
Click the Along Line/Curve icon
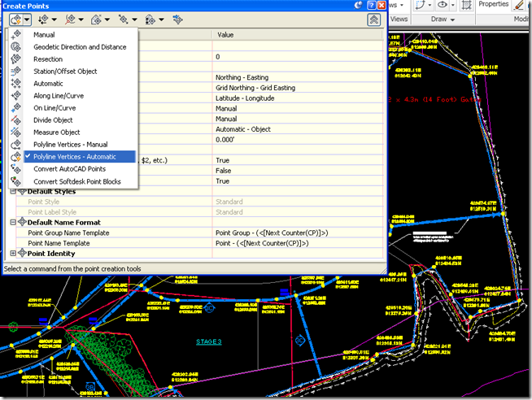16,96
